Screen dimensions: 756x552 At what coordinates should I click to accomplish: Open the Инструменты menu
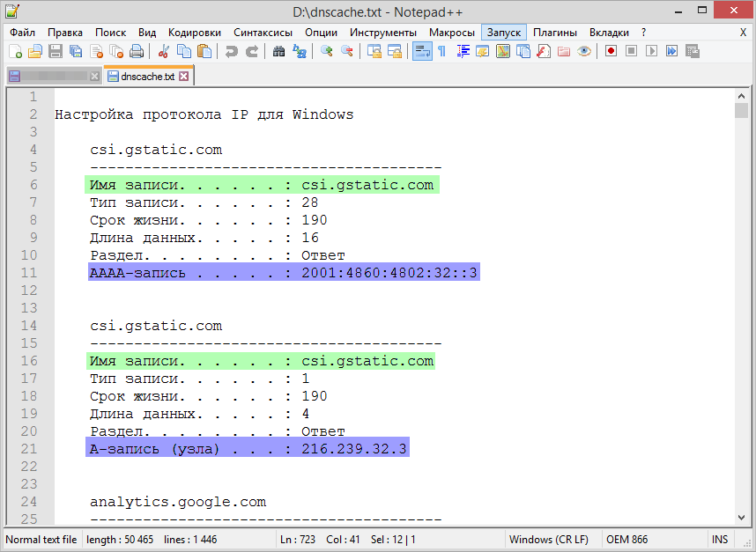coord(383,33)
